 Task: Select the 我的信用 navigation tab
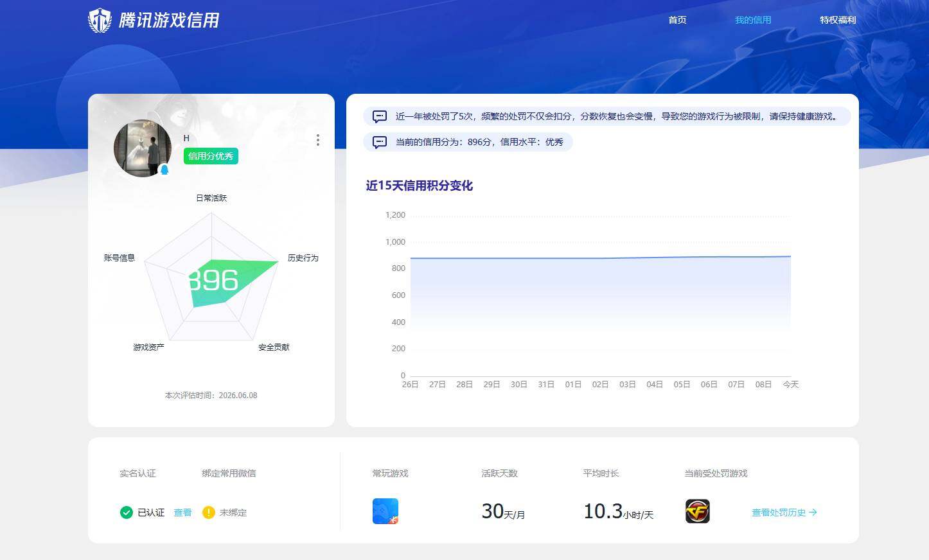click(753, 20)
